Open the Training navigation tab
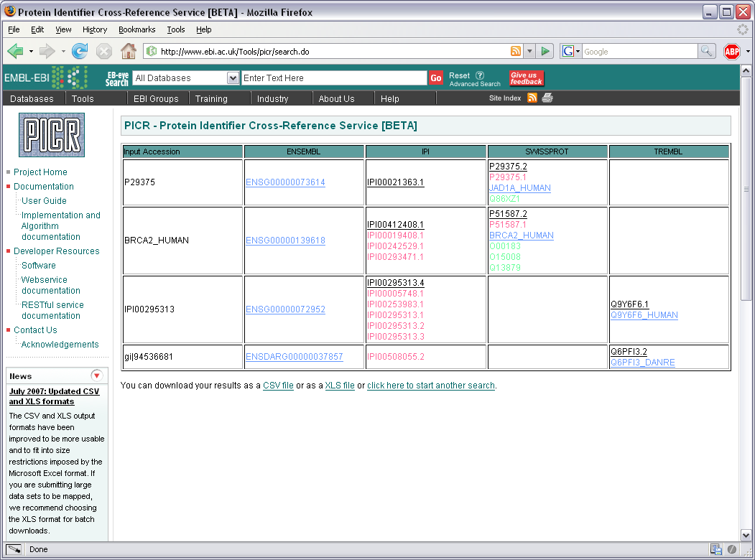The width and height of the screenshot is (755, 560). tap(211, 98)
